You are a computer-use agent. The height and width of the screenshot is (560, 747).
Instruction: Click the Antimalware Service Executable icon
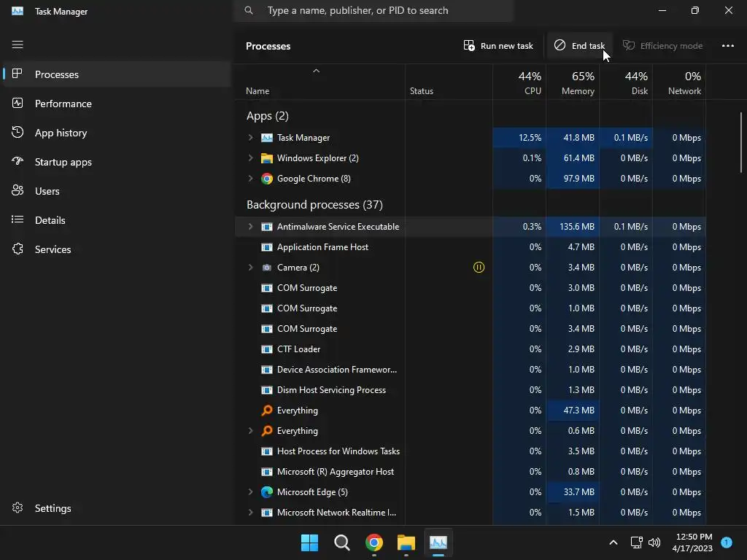[x=267, y=227]
